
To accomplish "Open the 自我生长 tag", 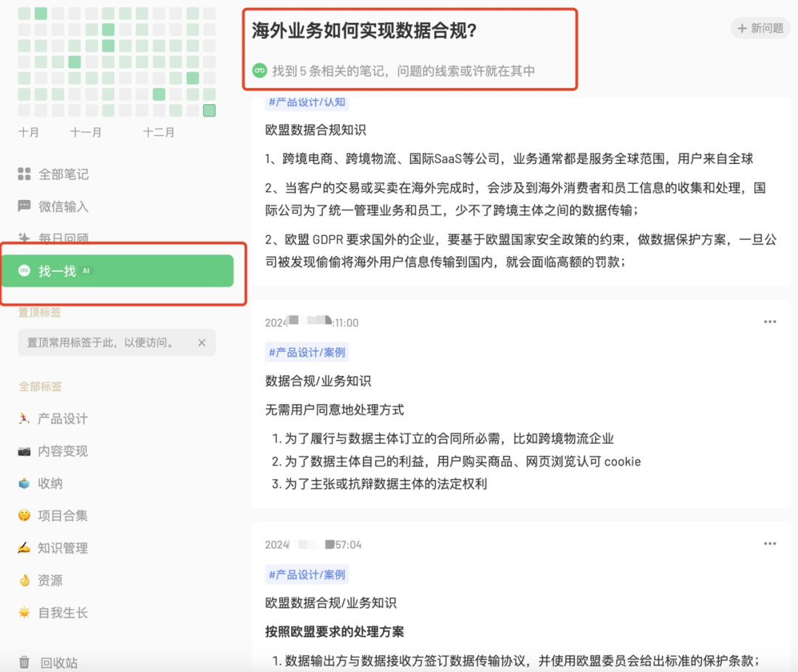I will tap(53, 612).
